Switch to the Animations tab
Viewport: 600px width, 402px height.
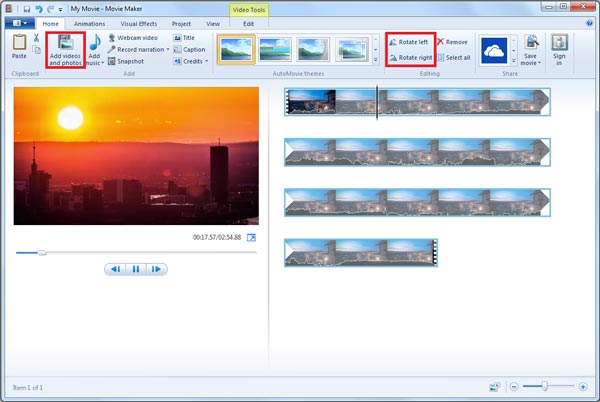tap(90, 24)
